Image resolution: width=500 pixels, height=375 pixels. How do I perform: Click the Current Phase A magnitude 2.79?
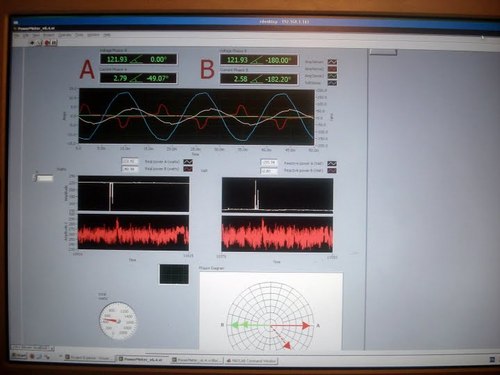coord(120,78)
